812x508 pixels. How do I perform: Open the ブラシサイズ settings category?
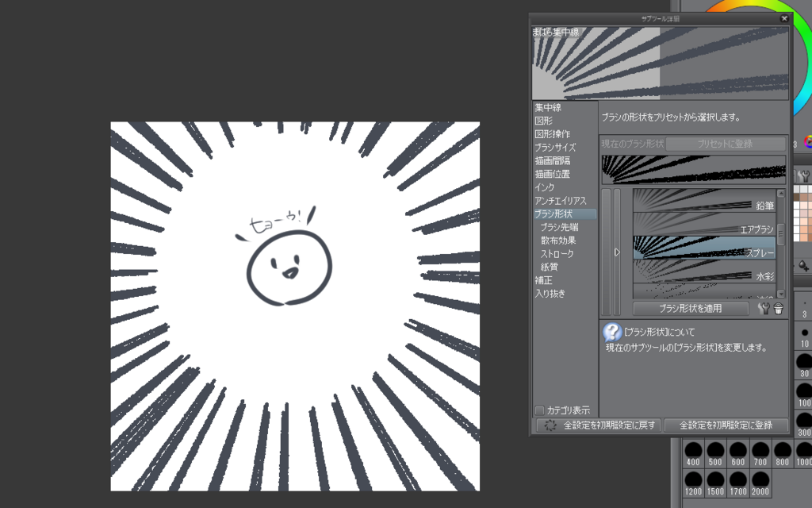point(554,148)
